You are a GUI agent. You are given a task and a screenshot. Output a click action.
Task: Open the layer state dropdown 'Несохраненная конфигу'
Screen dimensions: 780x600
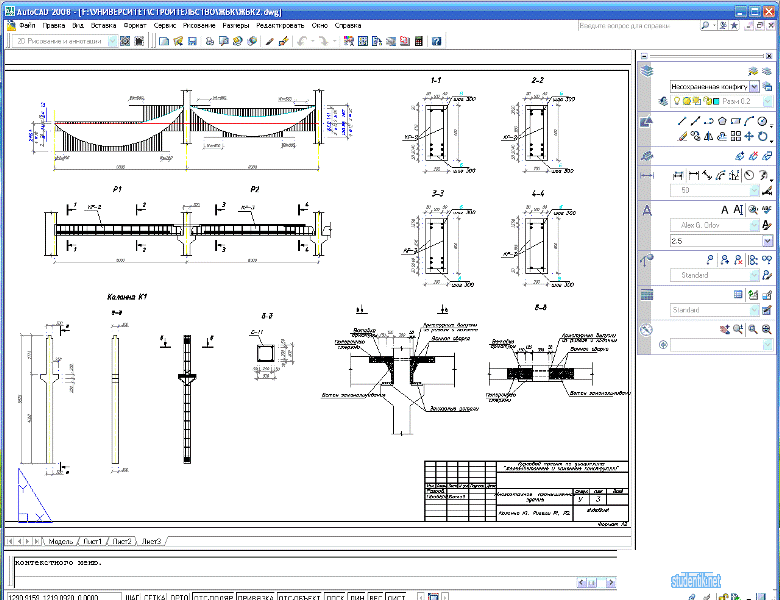[714, 87]
